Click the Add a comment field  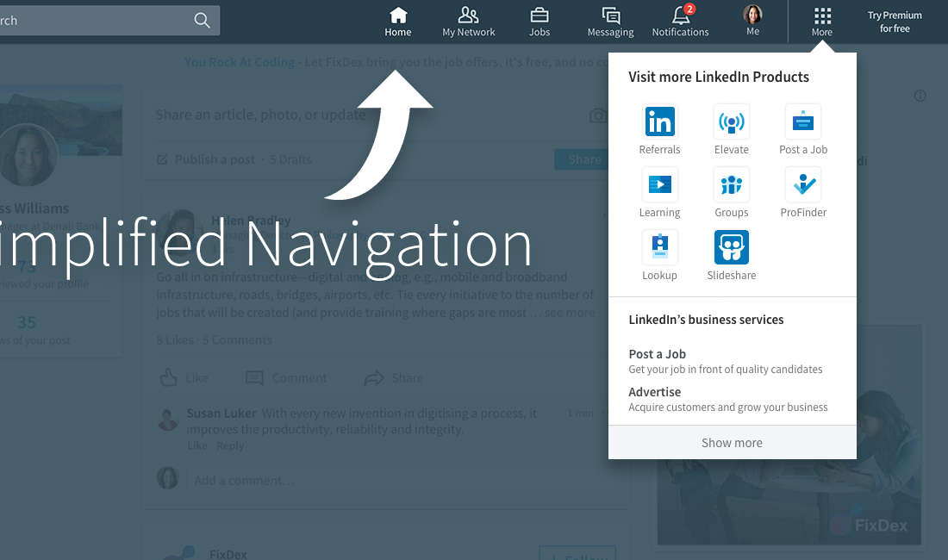pos(401,481)
